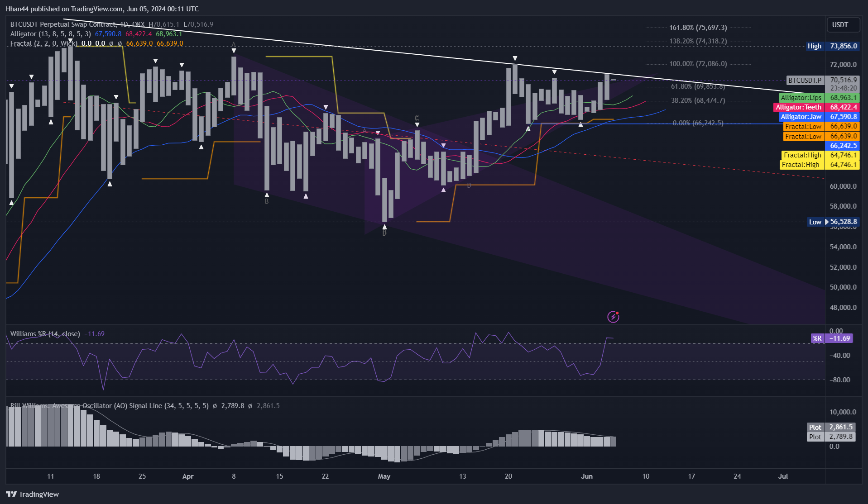
Task: Click the %R -11.69 value label
Action: click(832, 338)
